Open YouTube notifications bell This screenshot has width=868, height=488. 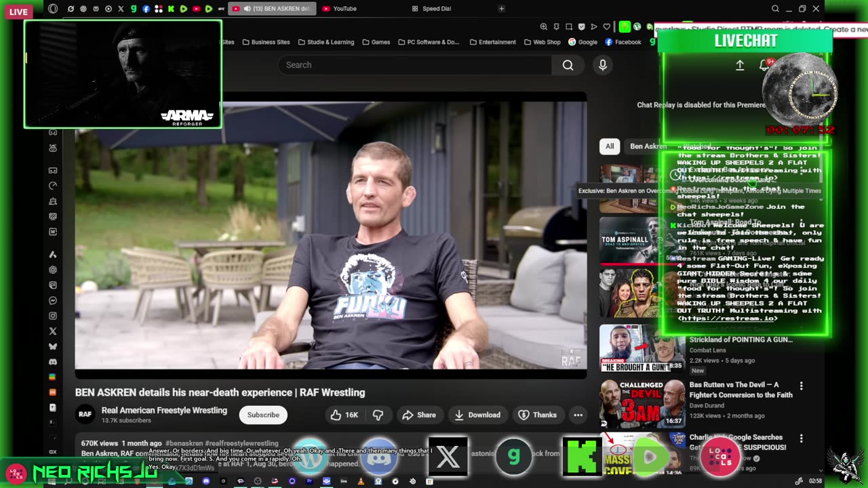[x=764, y=65]
